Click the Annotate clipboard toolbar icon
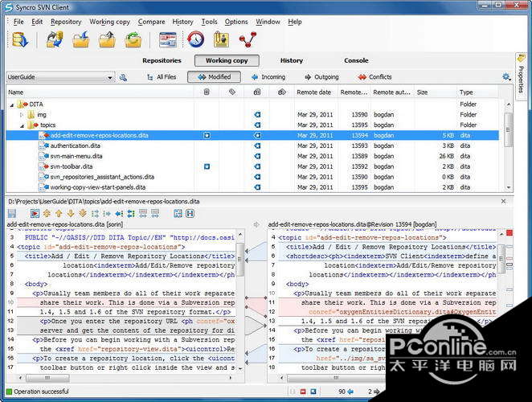The width and height of the screenshot is (532, 402). pos(221,39)
